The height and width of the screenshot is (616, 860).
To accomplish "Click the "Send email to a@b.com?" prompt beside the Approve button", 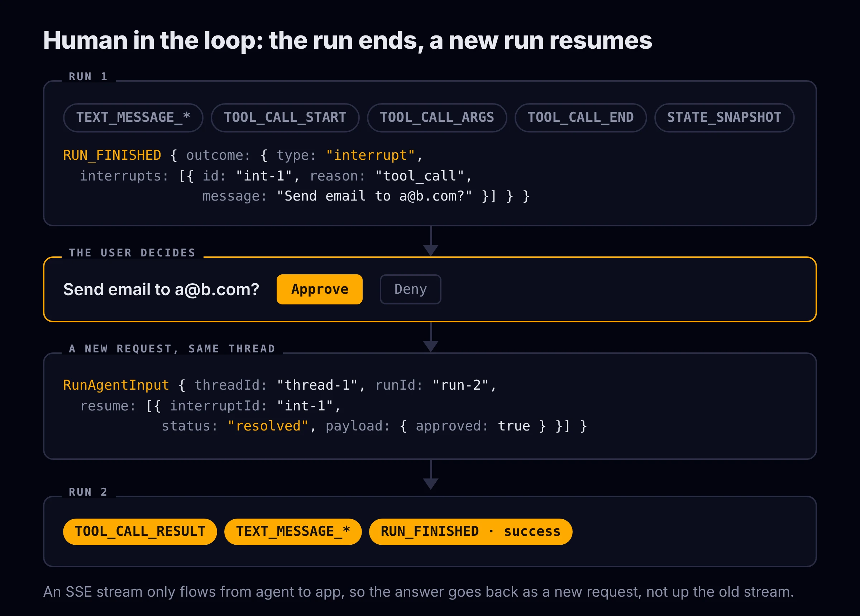I will [x=161, y=290].
